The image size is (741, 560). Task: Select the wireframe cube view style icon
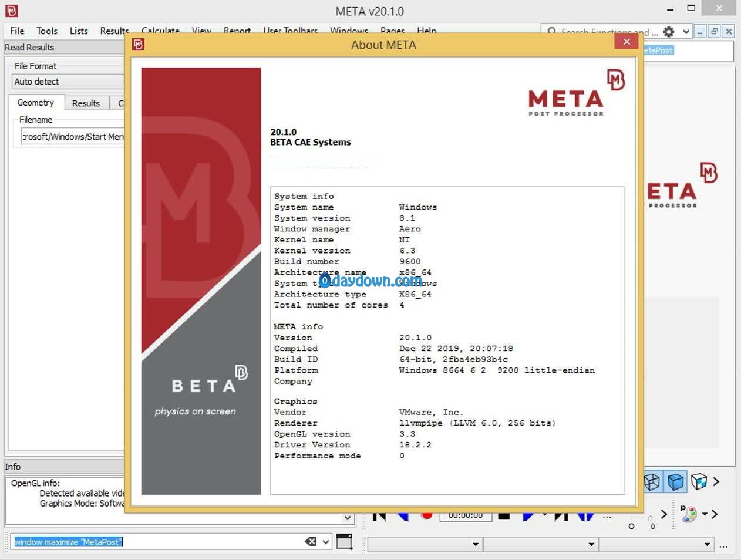click(x=652, y=482)
